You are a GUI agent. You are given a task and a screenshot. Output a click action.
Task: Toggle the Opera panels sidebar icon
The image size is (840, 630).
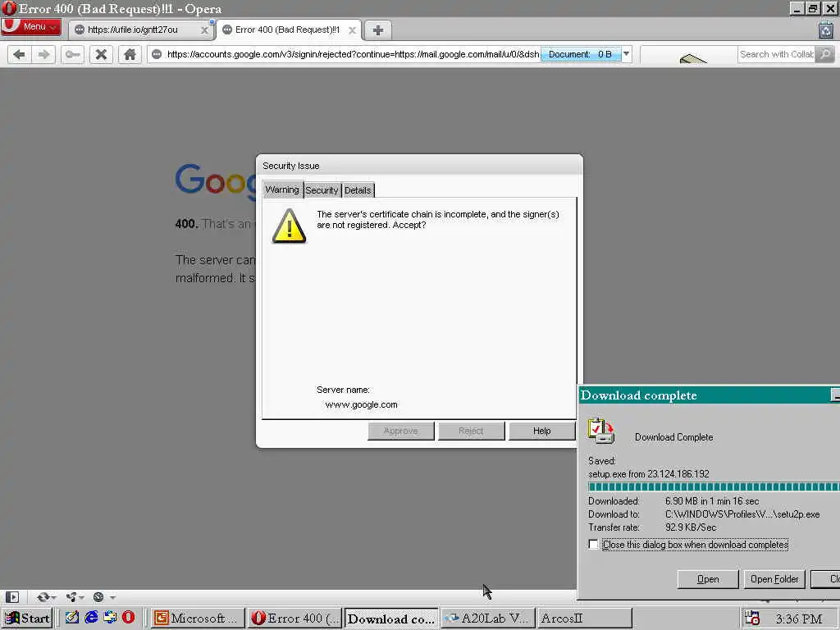[11, 597]
